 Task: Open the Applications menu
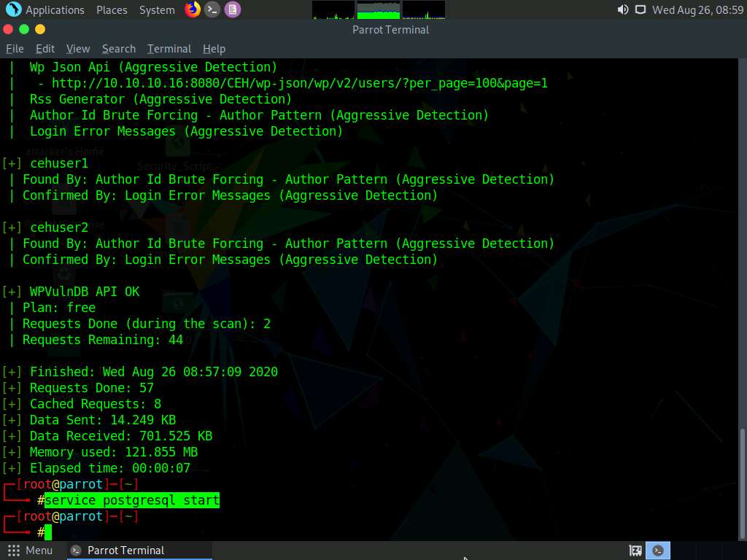[x=55, y=9]
